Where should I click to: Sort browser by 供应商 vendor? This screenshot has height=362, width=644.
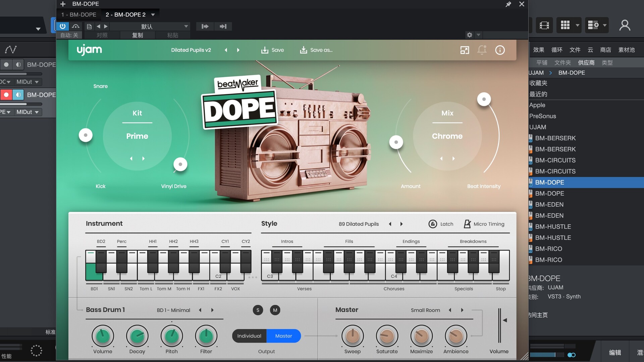586,63
